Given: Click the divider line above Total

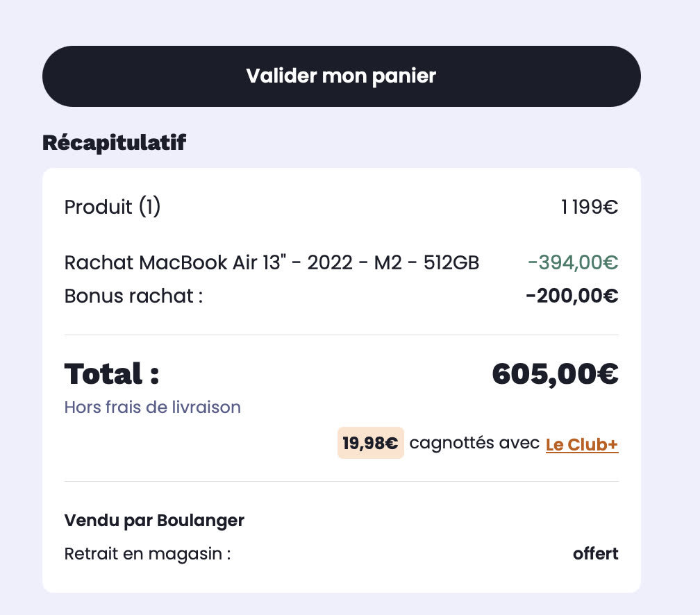Looking at the screenshot, I should coord(341,335).
